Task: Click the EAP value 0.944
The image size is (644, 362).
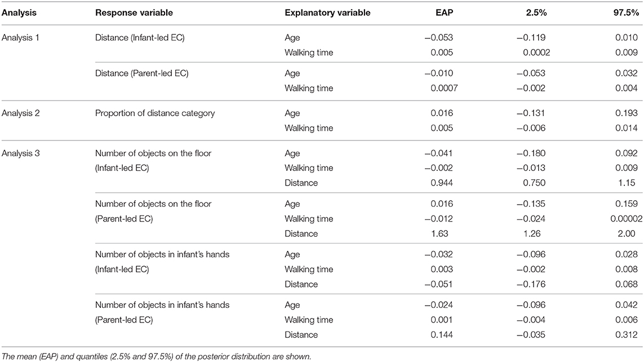Action: pos(442,183)
